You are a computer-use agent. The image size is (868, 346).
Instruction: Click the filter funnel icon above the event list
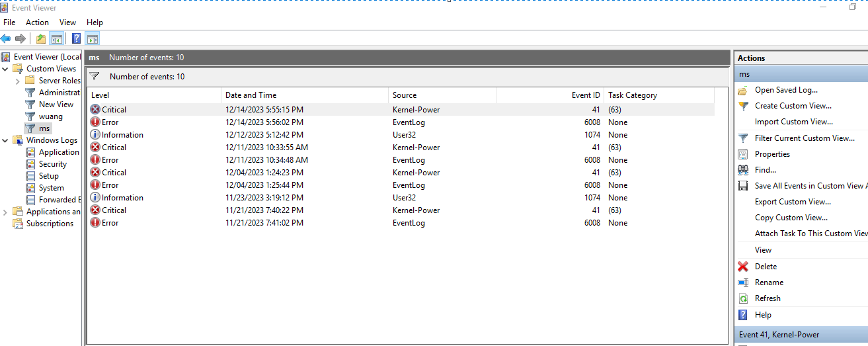(x=94, y=76)
